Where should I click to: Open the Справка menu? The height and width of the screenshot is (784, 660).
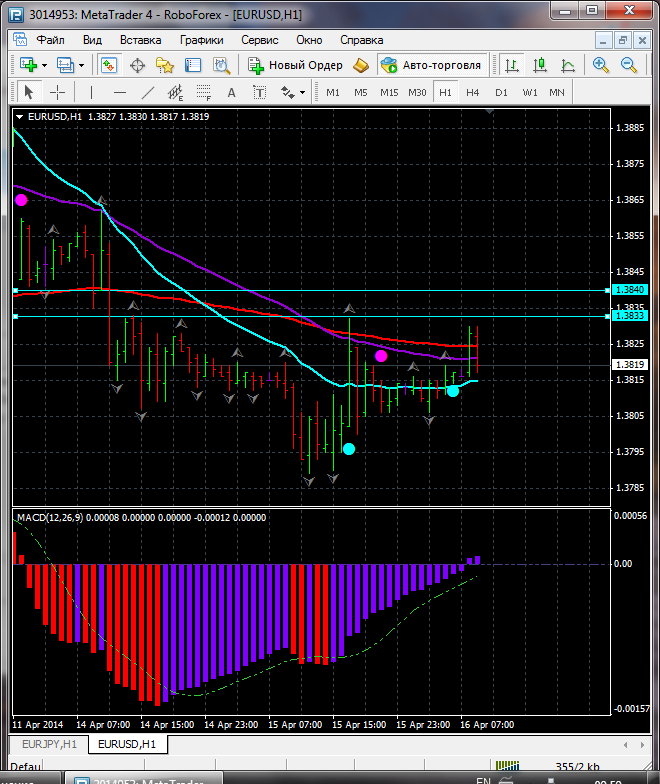361,40
